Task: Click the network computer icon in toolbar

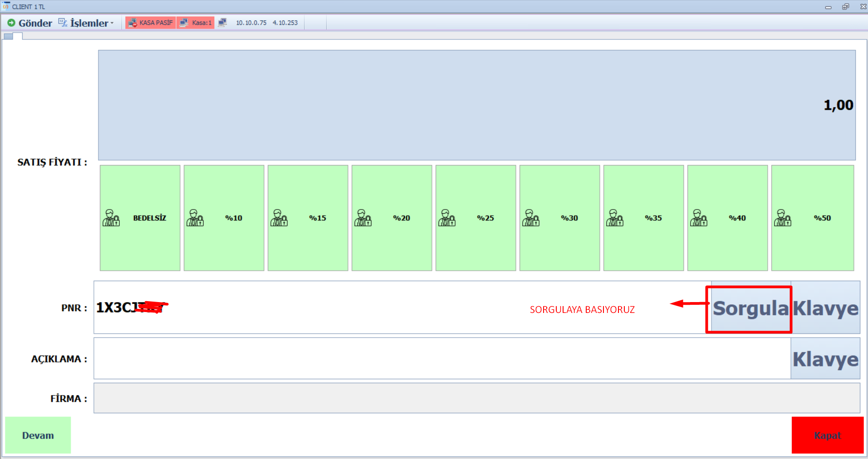Action: point(222,23)
